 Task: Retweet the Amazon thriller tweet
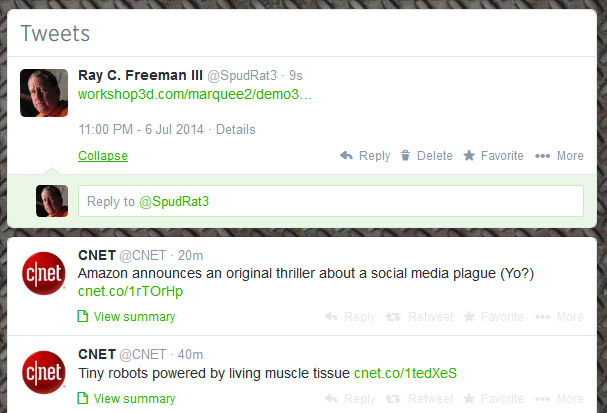(x=421, y=317)
